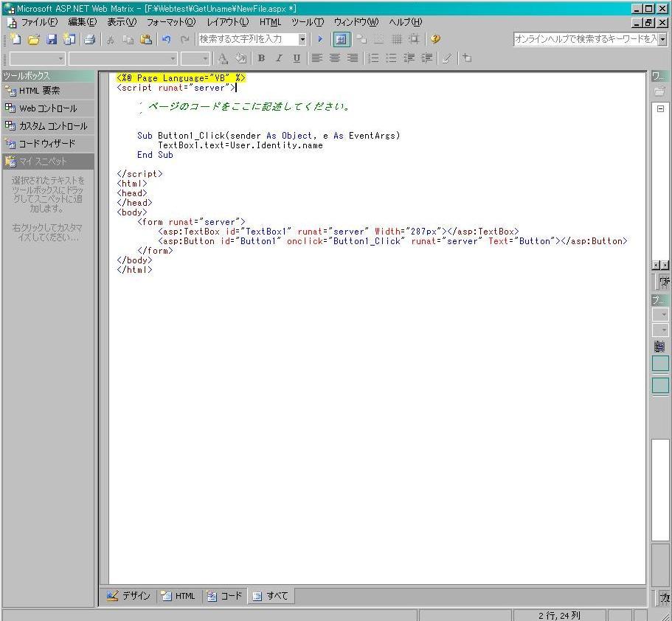
Task: Increase indent with the indent icon
Action: click(426, 58)
